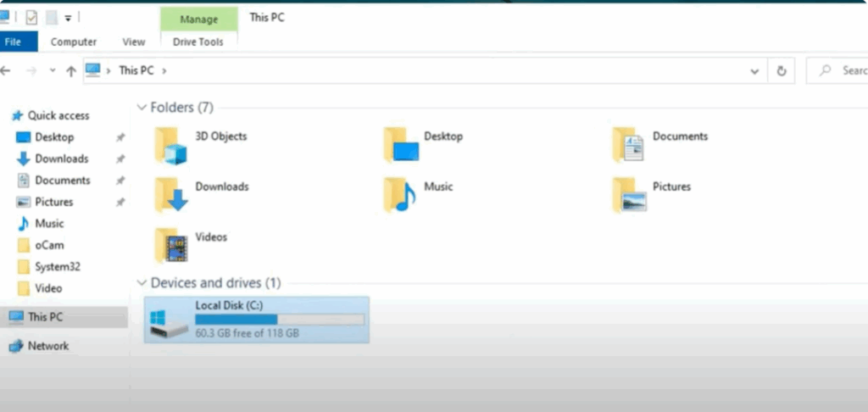This screenshot has width=868, height=412.
Task: Click the New folder icon in quick toolbar
Action: (x=52, y=18)
